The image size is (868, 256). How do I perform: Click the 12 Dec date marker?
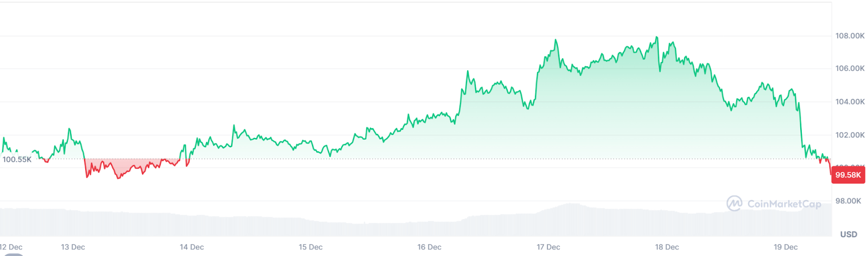pyautogui.click(x=11, y=247)
